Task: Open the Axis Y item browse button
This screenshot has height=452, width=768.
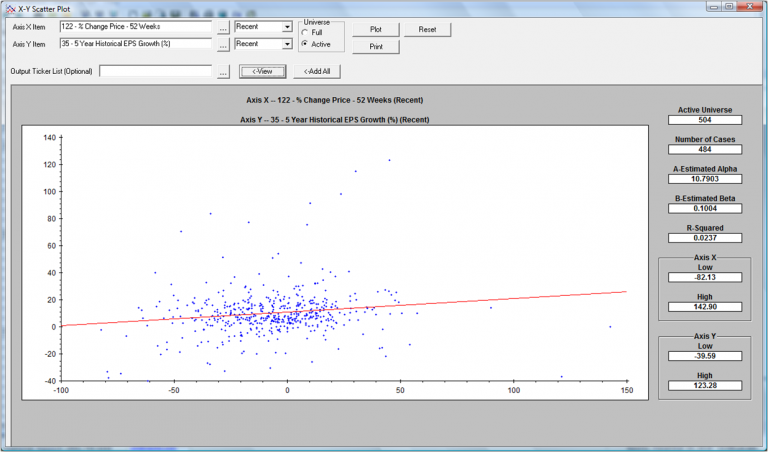Action: [x=223, y=44]
